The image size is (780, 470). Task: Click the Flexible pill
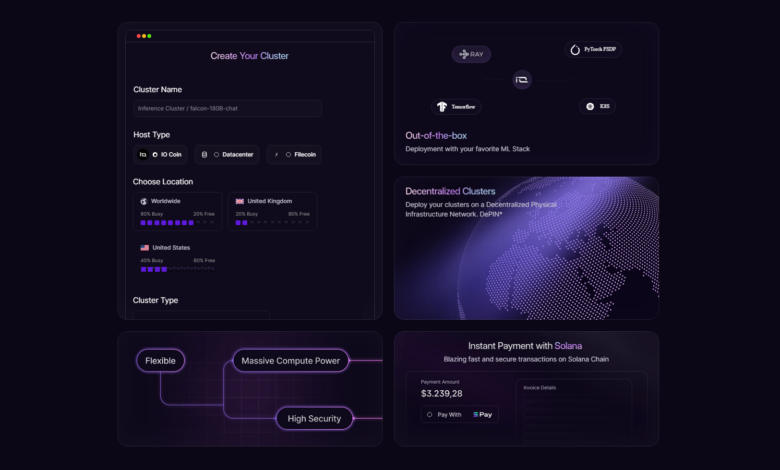pos(161,361)
